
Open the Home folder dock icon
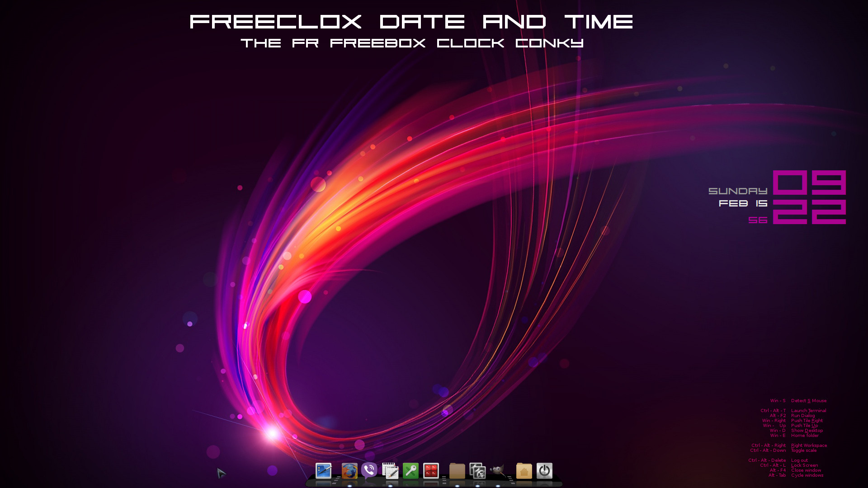point(524,471)
